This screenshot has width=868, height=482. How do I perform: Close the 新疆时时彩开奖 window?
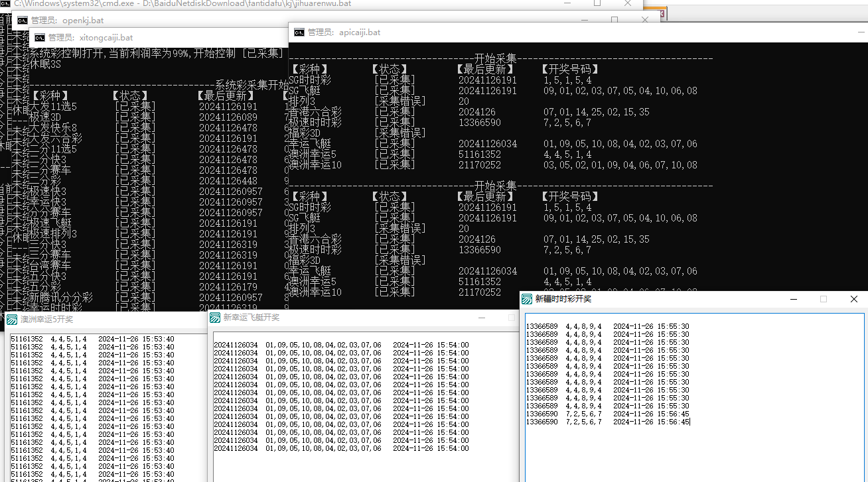coord(853,299)
